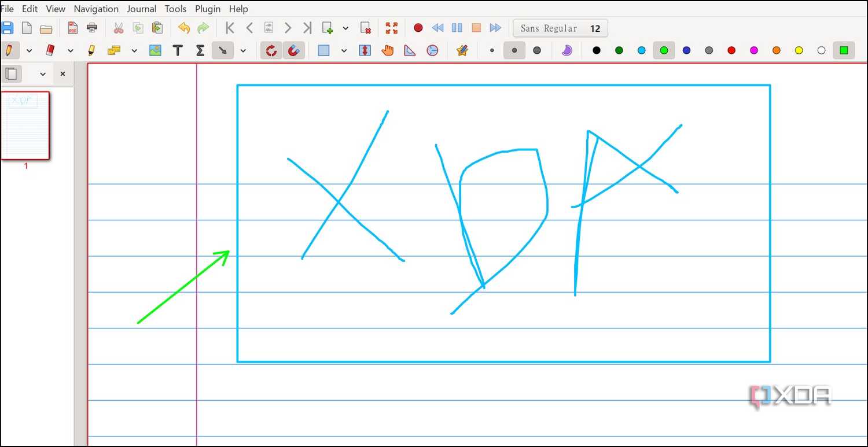Go to the first page
868x447 pixels.
230,28
